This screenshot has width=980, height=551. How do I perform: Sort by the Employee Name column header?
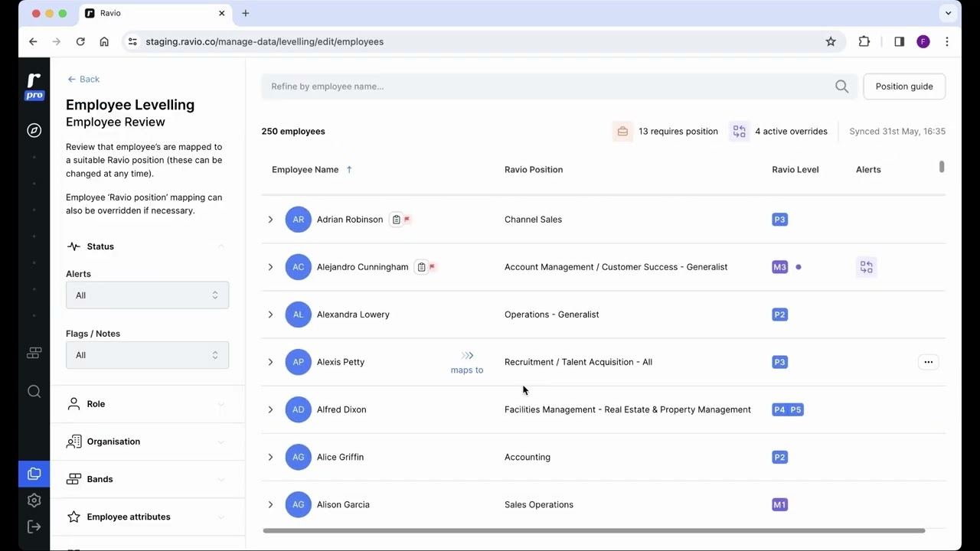tap(305, 170)
